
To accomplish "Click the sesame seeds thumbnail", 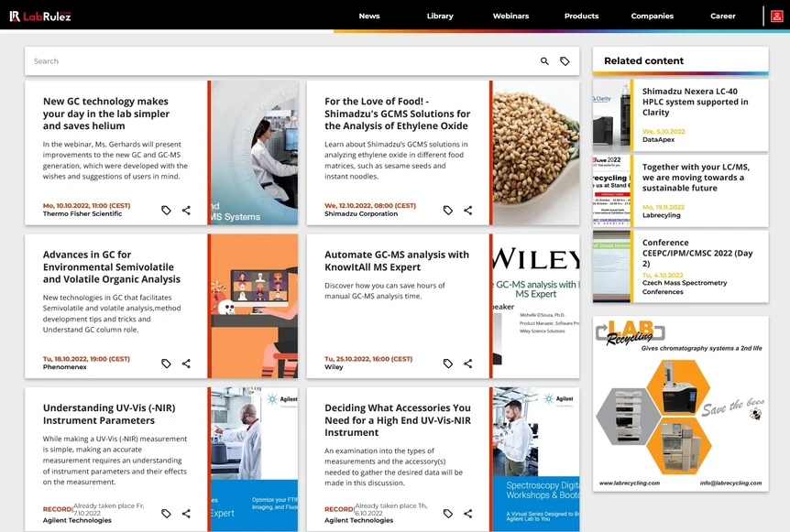I will tap(536, 153).
